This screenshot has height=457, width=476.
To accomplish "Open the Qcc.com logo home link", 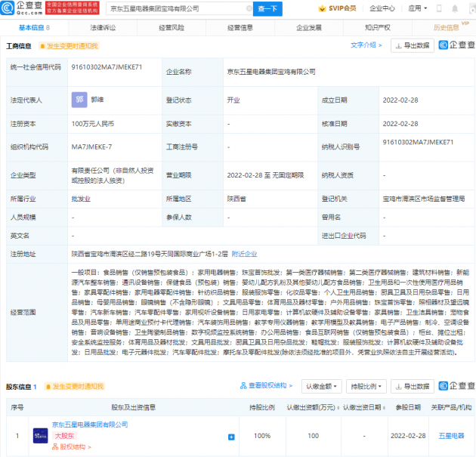I will click(21, 8).
